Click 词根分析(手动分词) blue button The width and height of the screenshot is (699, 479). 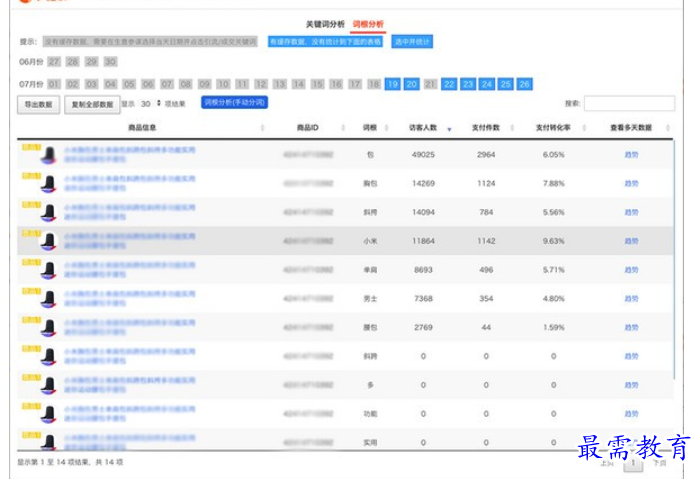234,102
